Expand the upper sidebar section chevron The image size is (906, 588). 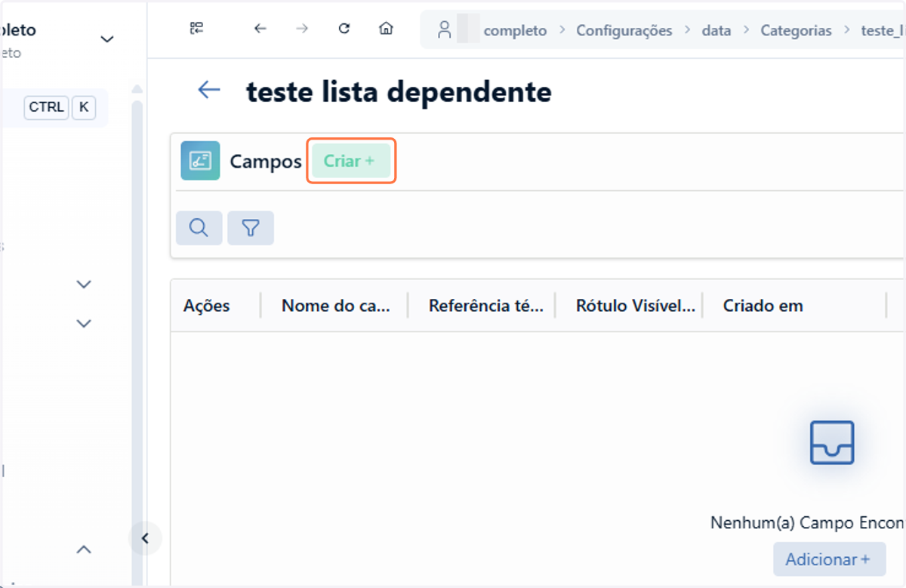click(x=85, y=285)
